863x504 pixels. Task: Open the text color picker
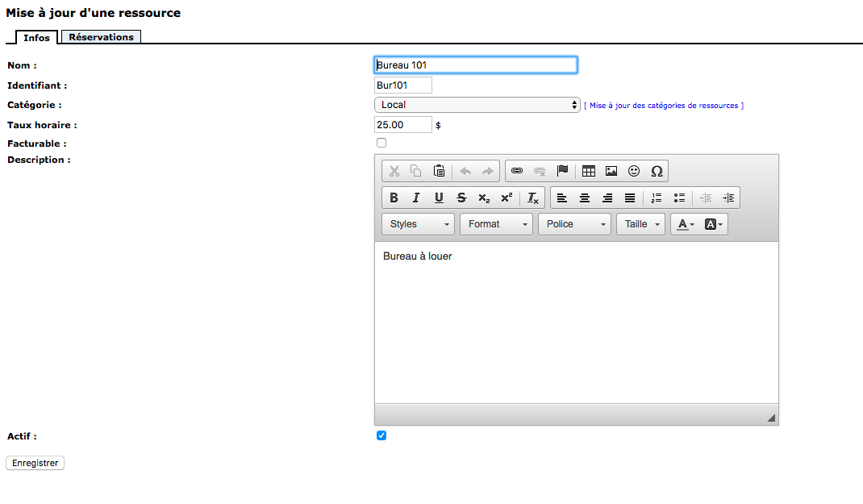[x=685, y=224]
